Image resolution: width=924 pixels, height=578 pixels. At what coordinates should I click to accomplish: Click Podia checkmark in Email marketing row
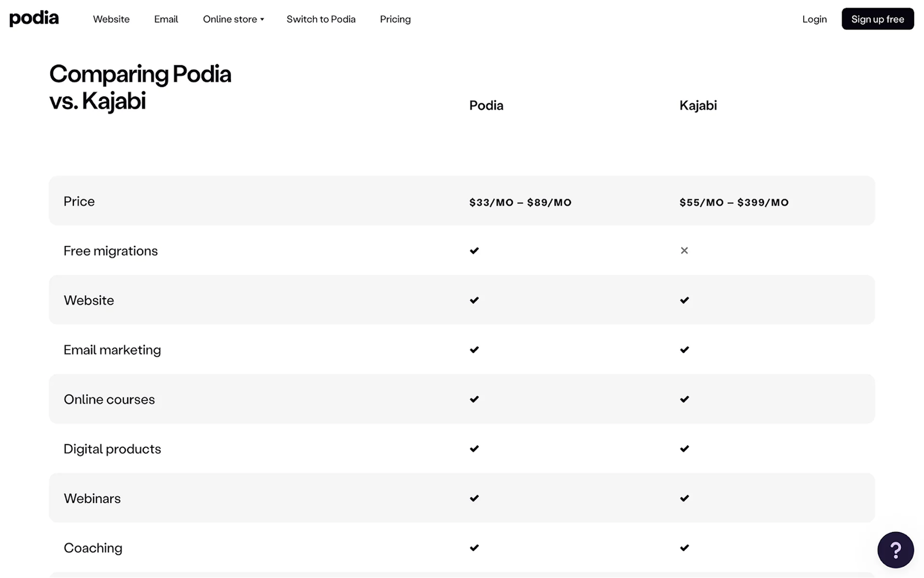[x=474, y=350]
